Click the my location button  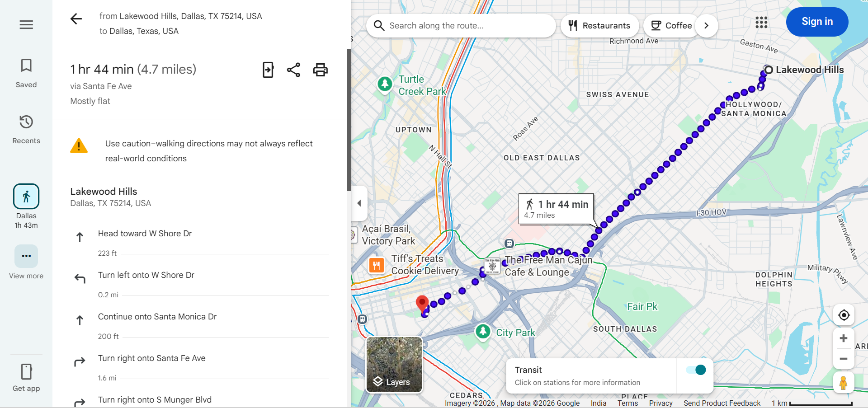(843, 315)
